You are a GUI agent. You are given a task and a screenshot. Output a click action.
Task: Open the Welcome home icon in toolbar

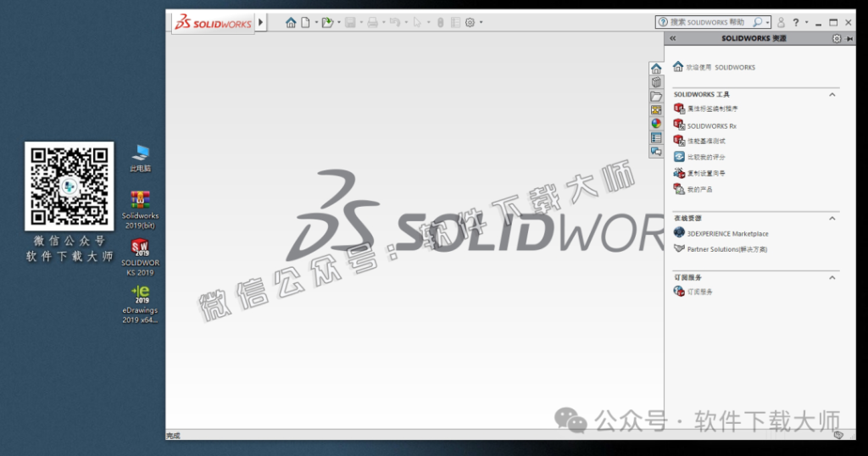pyautogui.click(x=291, y=23)
